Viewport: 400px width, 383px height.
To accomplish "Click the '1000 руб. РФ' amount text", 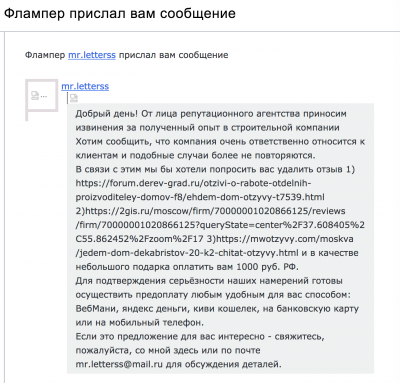I will (x=267, y=267).
